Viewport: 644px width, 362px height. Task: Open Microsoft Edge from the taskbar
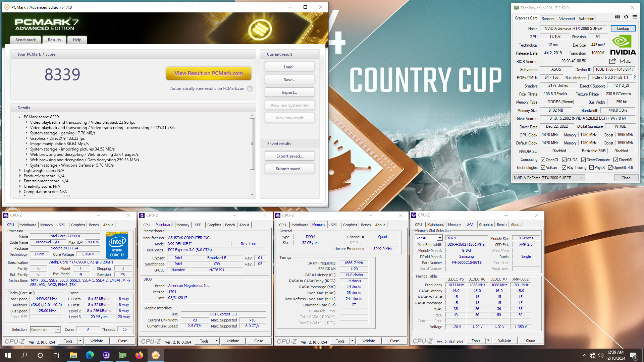(x=90, y=355)
